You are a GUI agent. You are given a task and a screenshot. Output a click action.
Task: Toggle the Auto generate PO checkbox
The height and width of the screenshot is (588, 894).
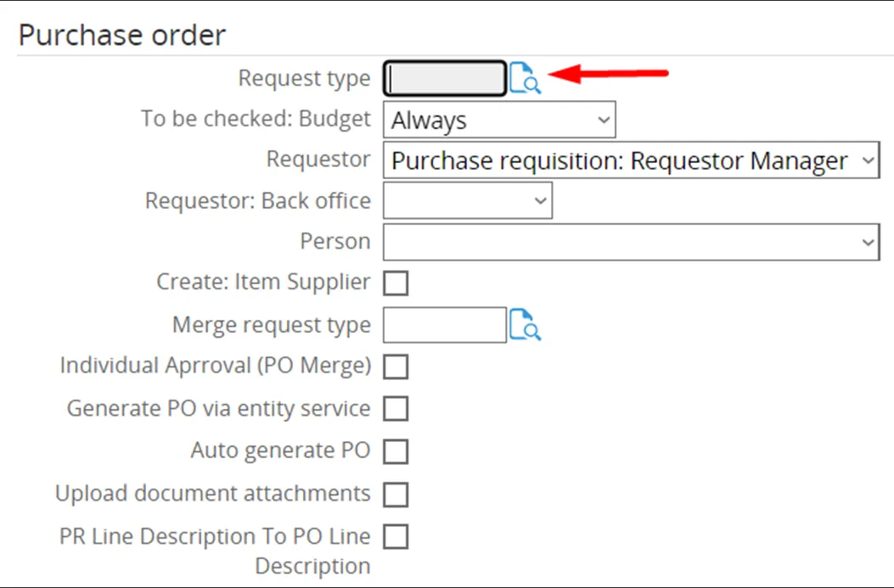396,451
